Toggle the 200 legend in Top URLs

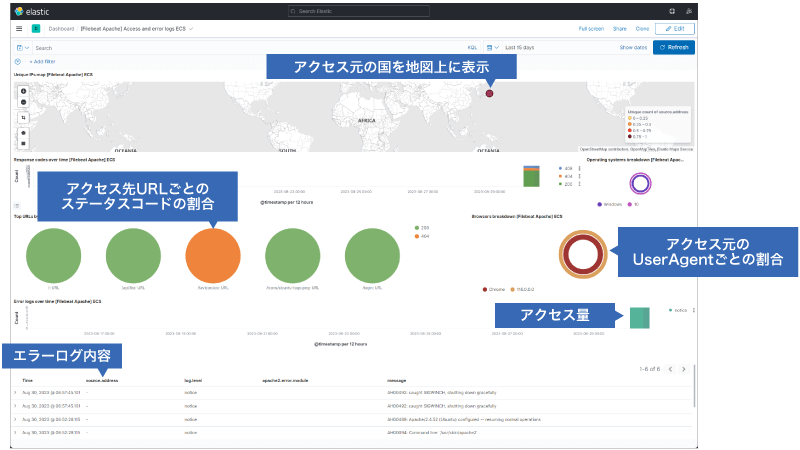[x=421, y=228]
